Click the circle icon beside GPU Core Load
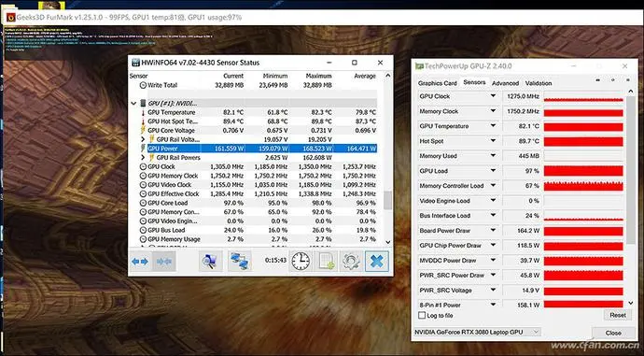 [143, 203]
